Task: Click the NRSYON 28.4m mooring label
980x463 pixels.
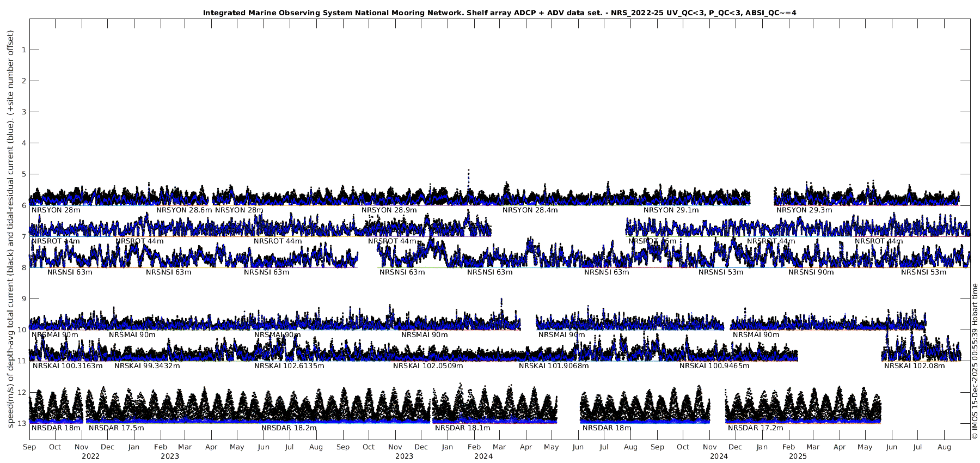Action: (x=530, y=210)
